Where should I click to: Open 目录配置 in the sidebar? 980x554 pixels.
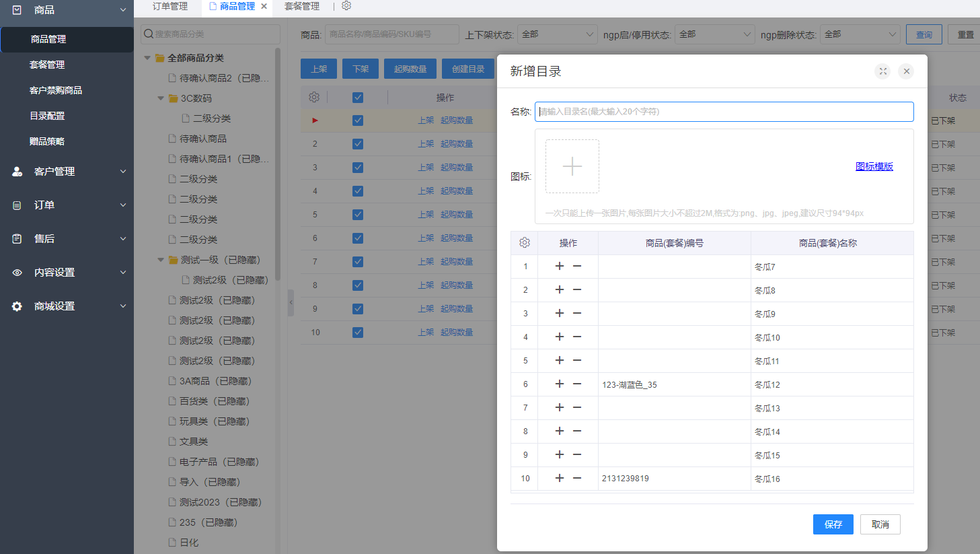click(47, 116)
